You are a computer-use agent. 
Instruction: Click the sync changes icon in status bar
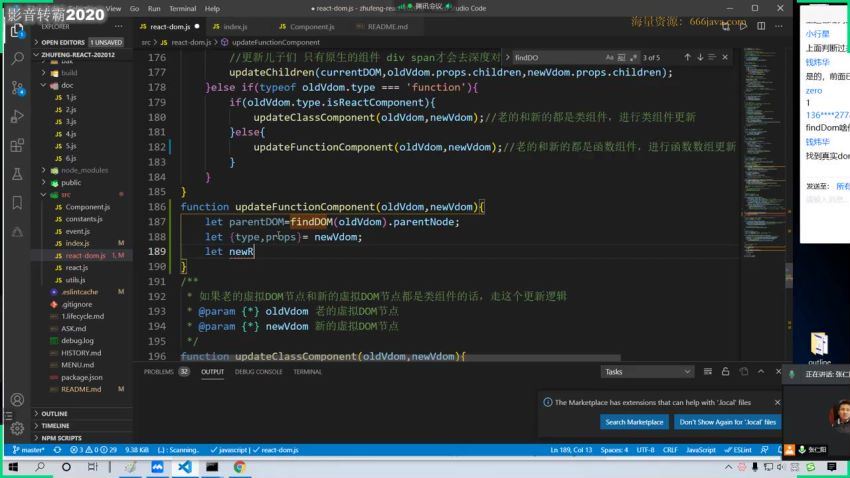[x=57, y=450]
